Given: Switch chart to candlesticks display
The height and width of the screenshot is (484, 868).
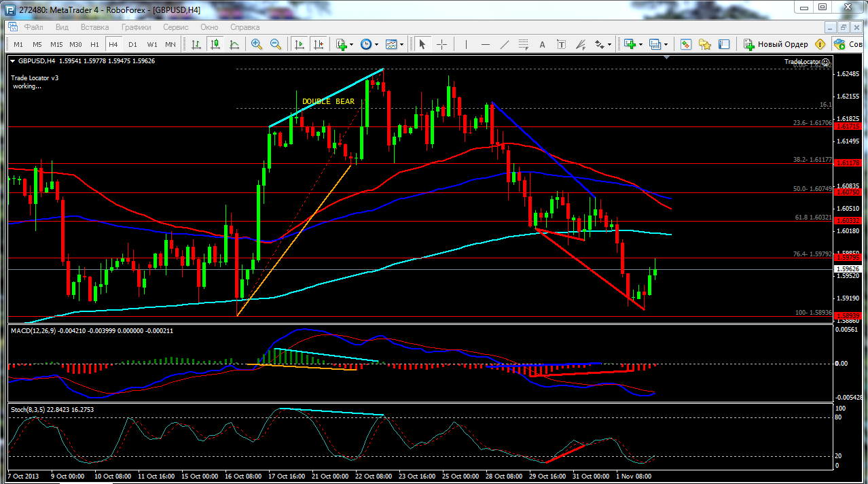Looking at the screenshot, I should click(215, 44).
